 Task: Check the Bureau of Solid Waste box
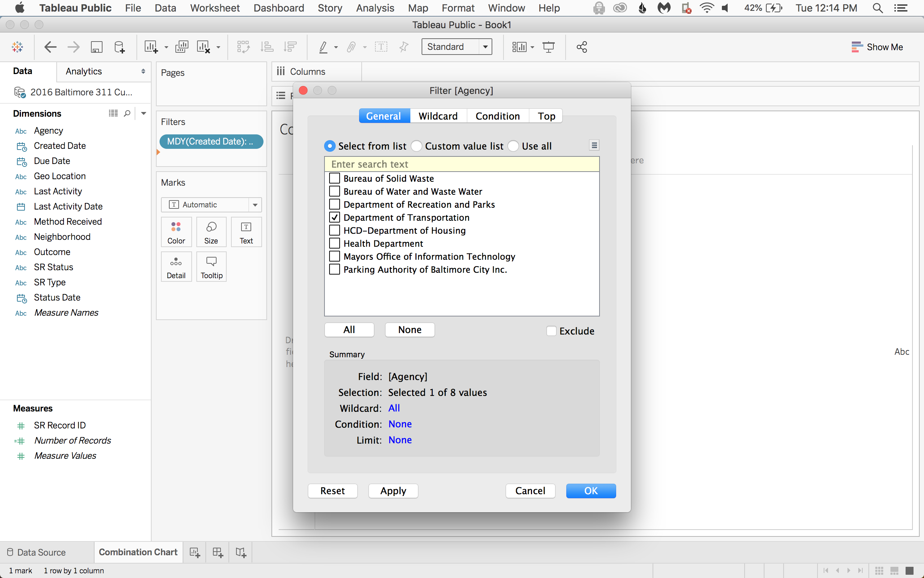click(x=335, y=178)
